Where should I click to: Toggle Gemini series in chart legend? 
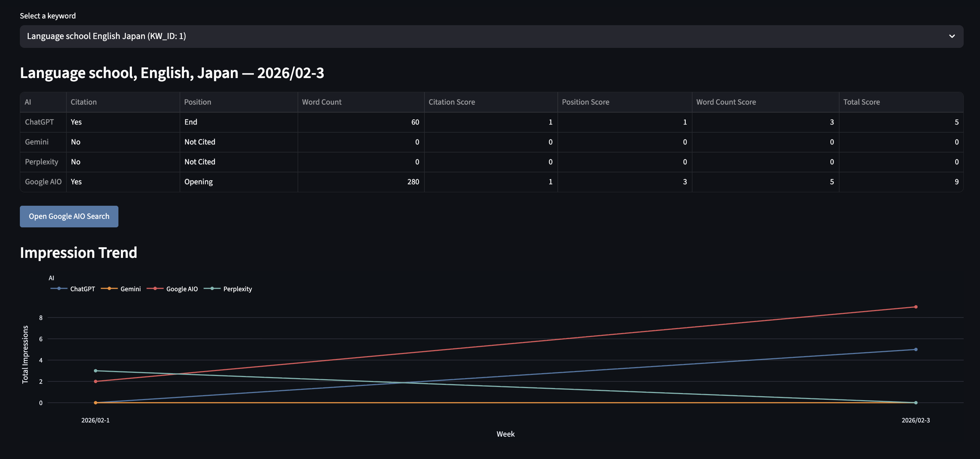pyautogui.click(x=121, y=289)
